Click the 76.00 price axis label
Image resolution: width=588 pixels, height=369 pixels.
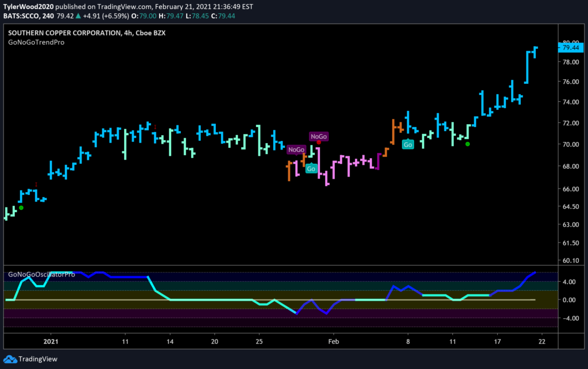[571, 82]
